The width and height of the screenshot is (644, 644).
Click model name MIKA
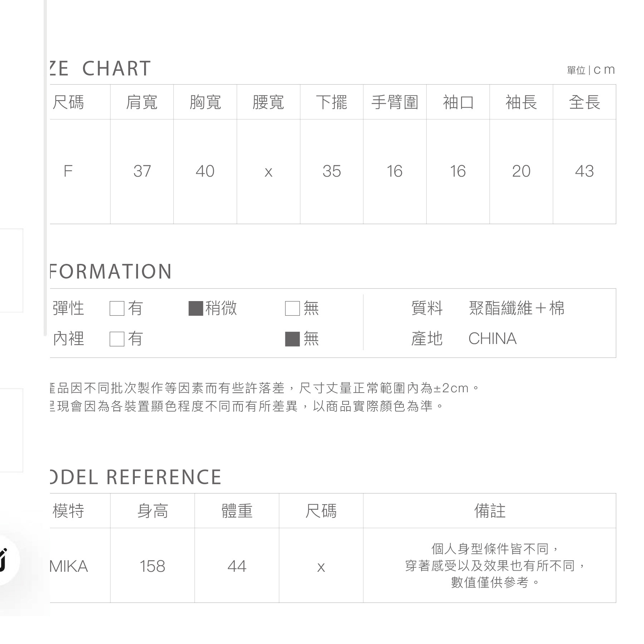[69, 566]
